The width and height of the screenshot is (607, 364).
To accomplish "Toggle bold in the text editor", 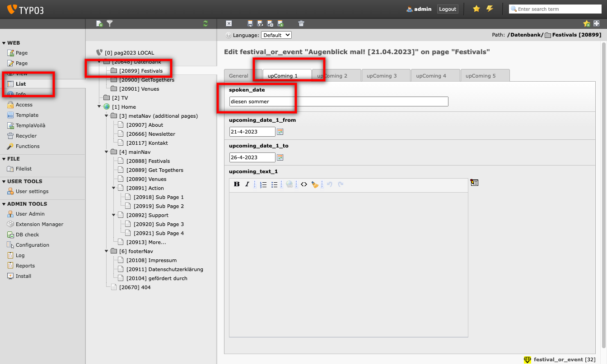I will pos(237,184).
